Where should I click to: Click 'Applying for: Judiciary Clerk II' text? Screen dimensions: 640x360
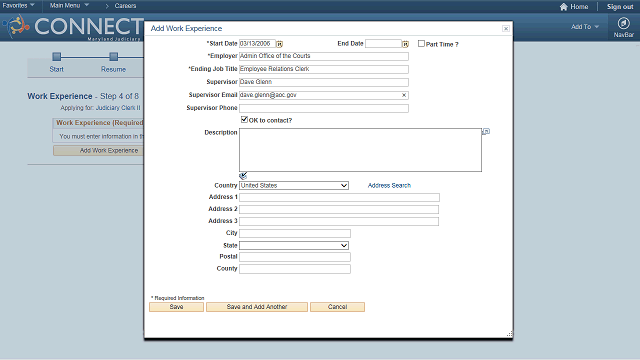[x=100, y=108]
